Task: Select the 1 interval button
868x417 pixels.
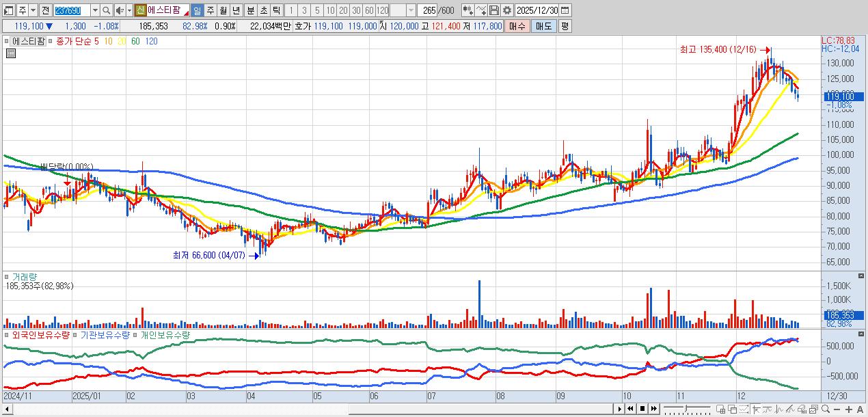Action: pos(291,10)
